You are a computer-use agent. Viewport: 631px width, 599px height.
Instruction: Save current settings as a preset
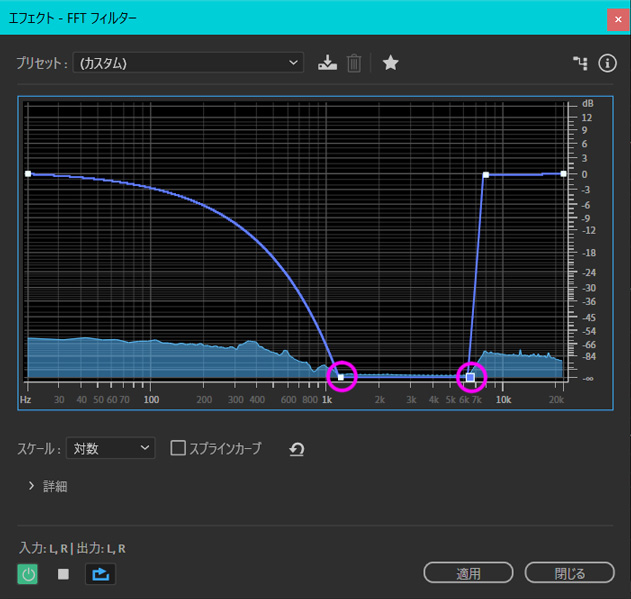(x=327, y=63)
